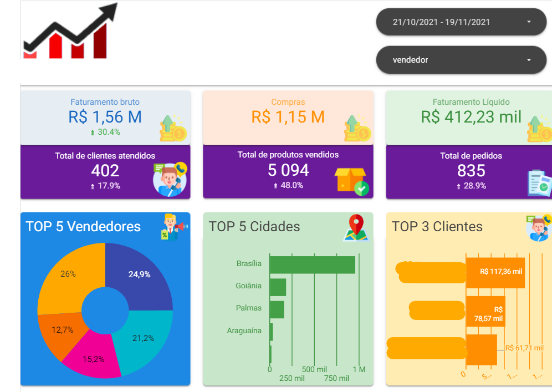
Task: Click the Brasília bar in cities chart
Action: click(312, 265)
